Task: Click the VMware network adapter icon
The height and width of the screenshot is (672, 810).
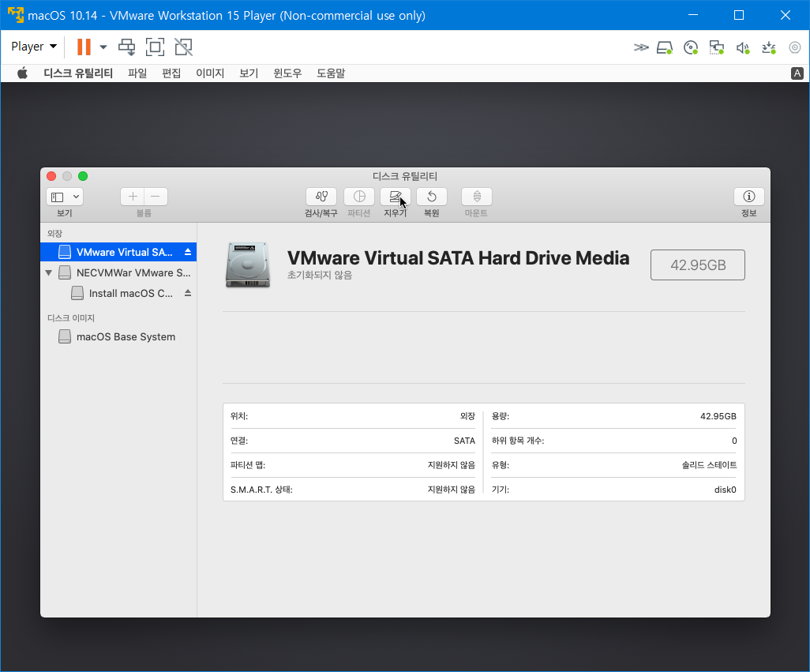Action: click(x=717, y=47)
